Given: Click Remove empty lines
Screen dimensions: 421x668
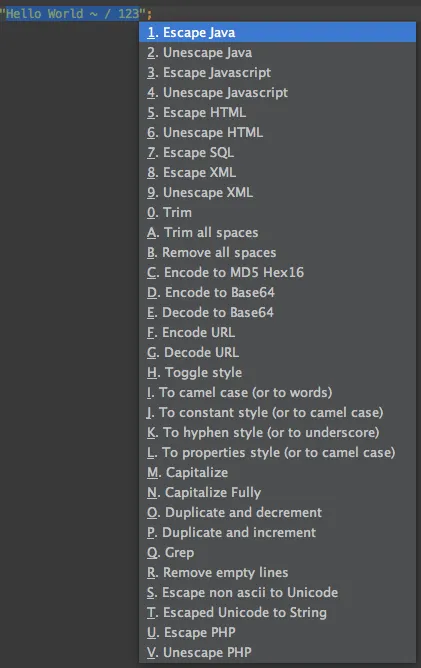Looking at the screenshot, I should click(277, 573).
